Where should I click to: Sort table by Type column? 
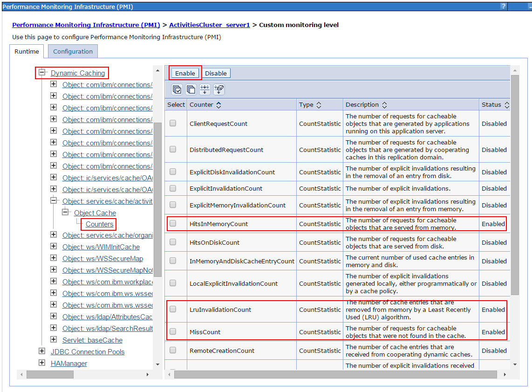(x=319, y=105)
